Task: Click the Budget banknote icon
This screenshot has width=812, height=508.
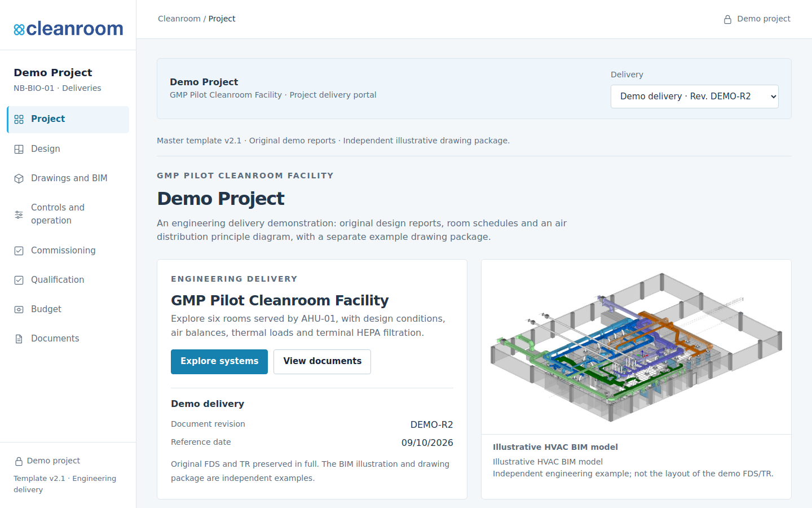Action: (19, 309)
